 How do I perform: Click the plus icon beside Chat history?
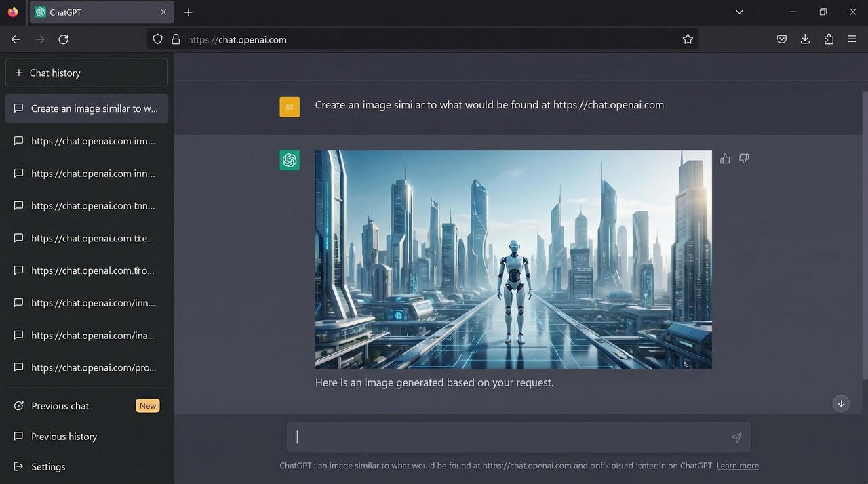(x=18, y=73)
